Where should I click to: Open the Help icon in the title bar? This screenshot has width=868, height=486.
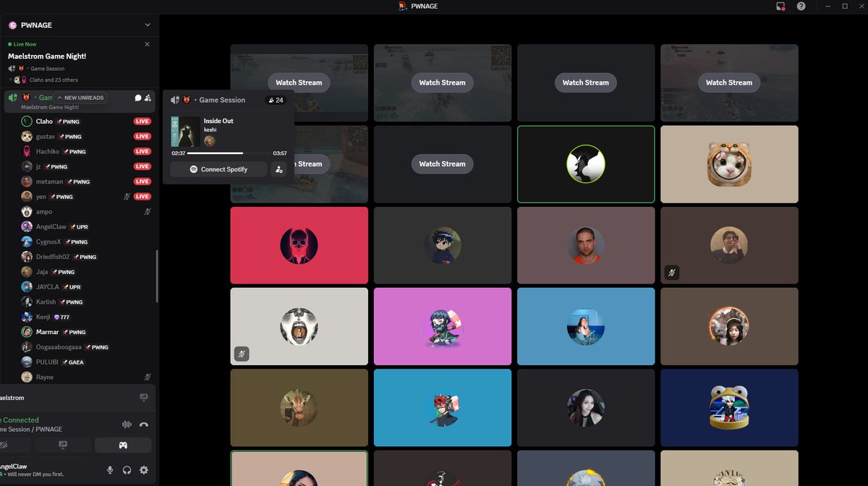[x=801, y=6]
